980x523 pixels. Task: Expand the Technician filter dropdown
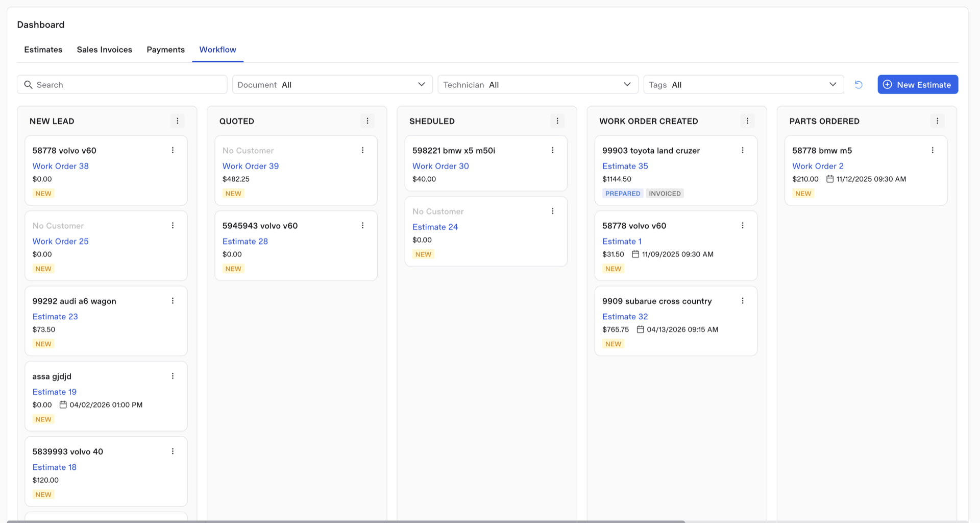(x=538, y=85)
